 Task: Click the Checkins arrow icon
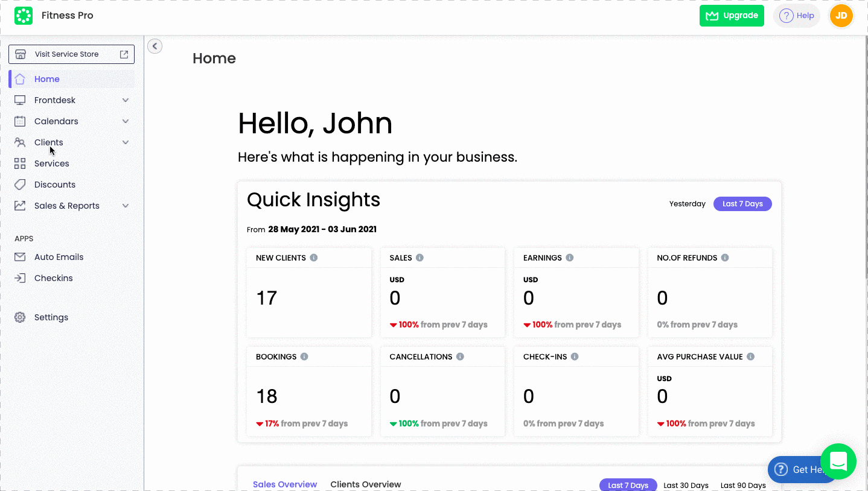[20, 277]
